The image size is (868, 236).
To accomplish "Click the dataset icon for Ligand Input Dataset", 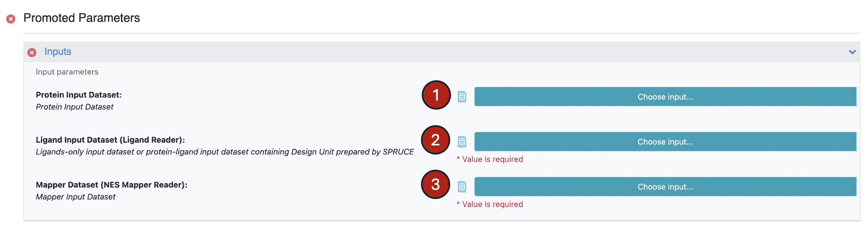I will click(462, 141).
